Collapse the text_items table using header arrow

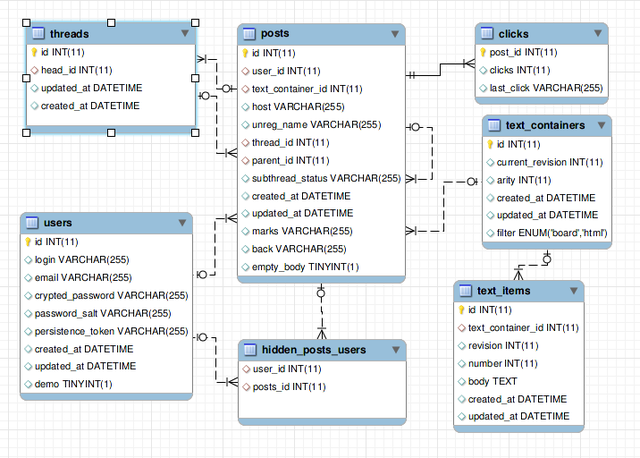[x=574, y=291]
